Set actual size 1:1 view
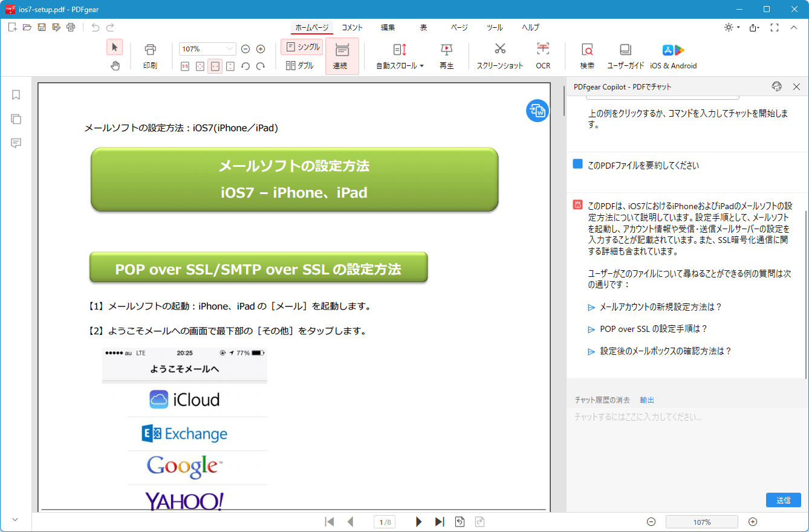Image resolution: width=809 pixels, height=532 pixels. 185,66
